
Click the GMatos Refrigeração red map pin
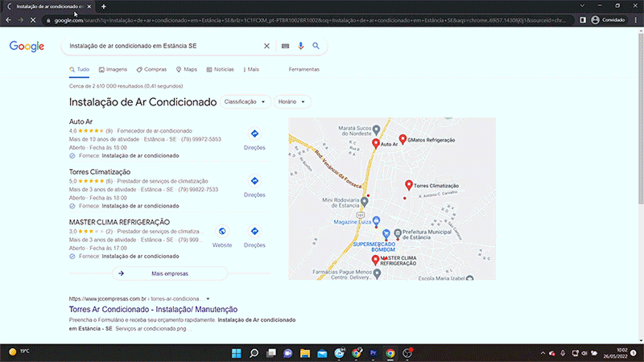click(x=403, y=139)
